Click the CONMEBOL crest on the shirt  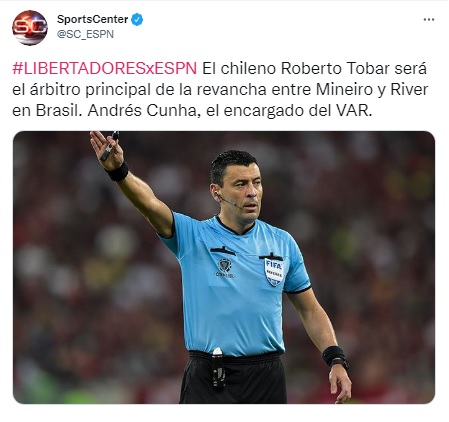[225, 268]
